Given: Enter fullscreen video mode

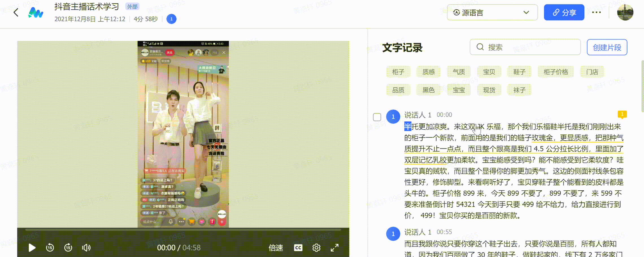Looking at the screenshot, I should (334, 248).
